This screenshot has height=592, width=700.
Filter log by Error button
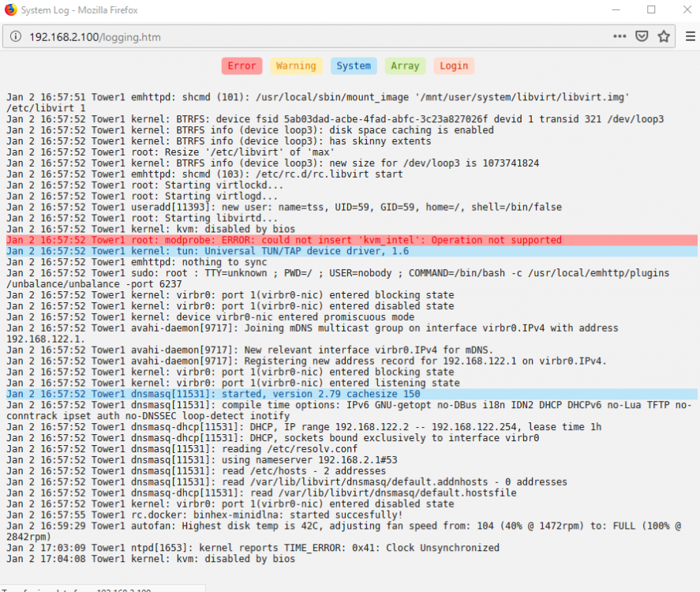pos(241,66)
